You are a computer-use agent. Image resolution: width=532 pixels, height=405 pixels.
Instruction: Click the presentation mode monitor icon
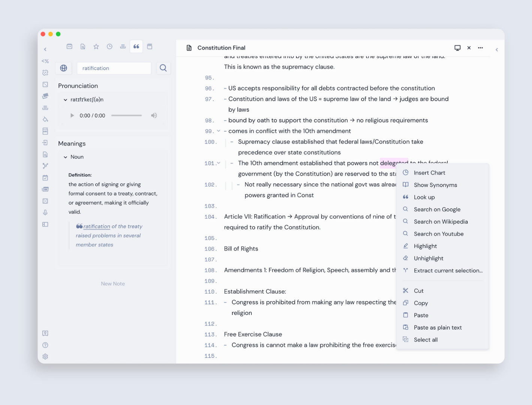click(457, 48)
